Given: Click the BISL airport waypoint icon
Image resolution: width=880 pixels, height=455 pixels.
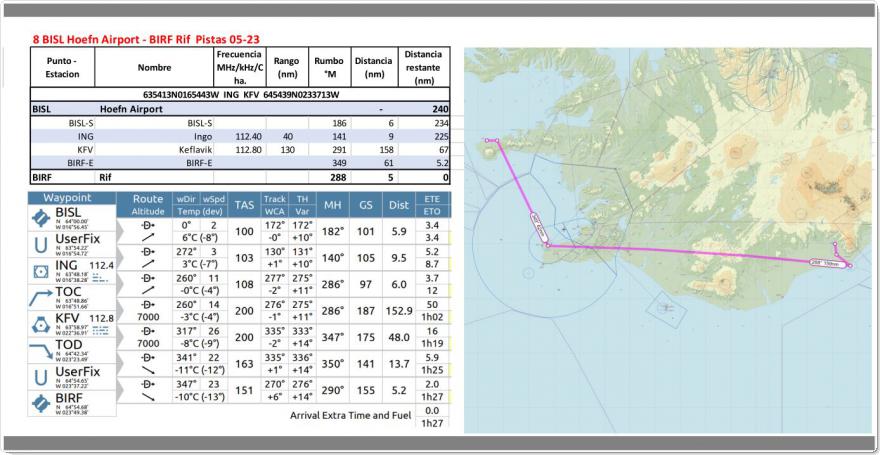Looking at the screenshot, I should tap(41, 218).
